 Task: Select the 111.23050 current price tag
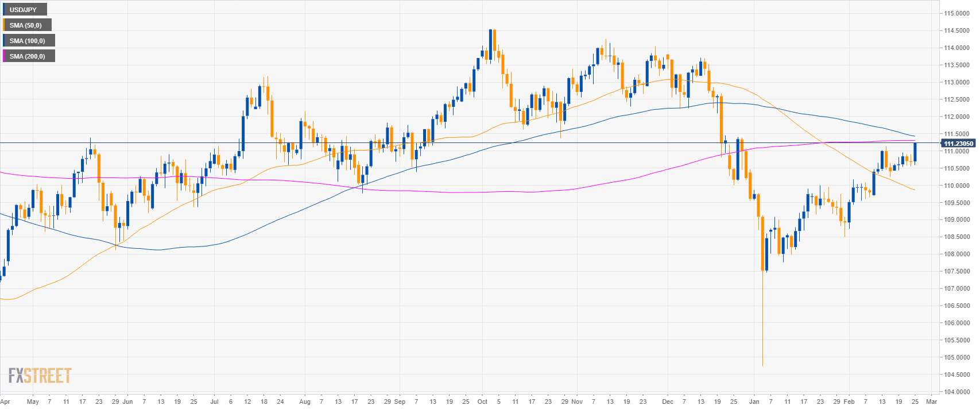click(958, 143)
